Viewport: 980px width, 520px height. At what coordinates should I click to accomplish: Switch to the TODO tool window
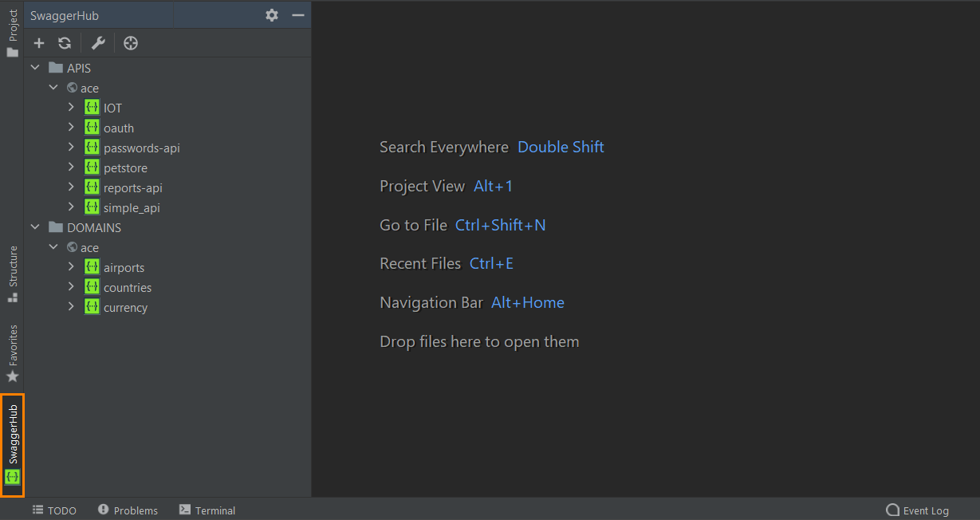(x=53, y=510)
